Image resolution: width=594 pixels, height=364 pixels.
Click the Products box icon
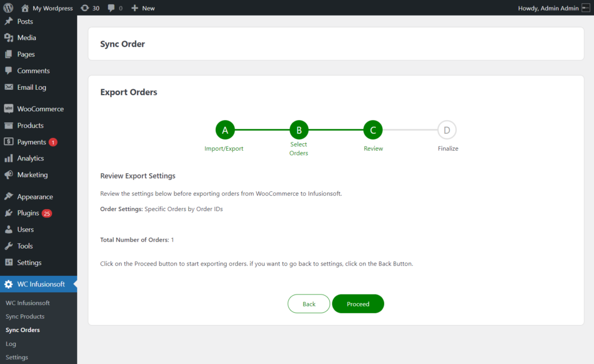click(x=9, y=125)
